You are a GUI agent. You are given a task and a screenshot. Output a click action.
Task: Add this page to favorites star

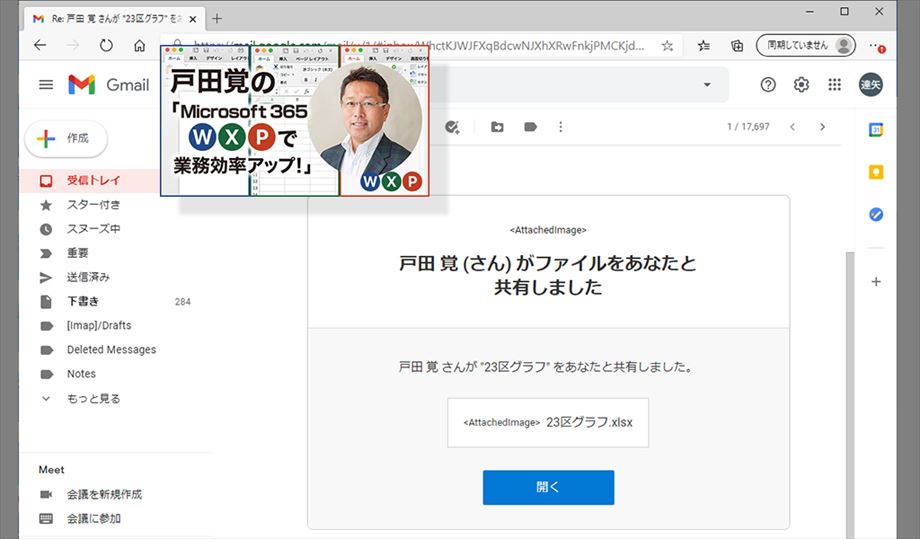668,46
